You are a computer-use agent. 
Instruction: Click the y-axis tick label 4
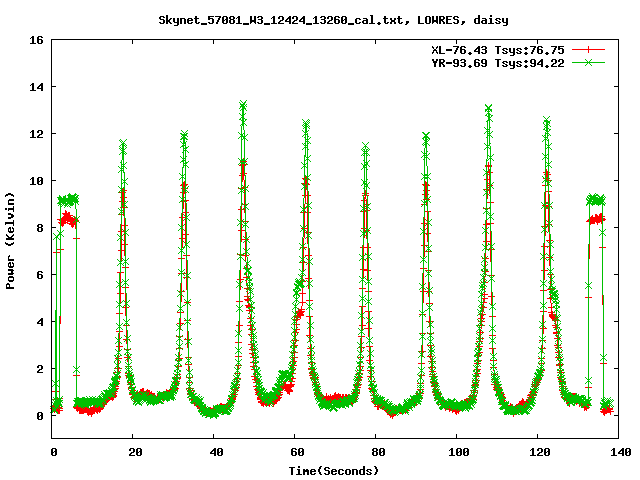click(x=40, y=322)
